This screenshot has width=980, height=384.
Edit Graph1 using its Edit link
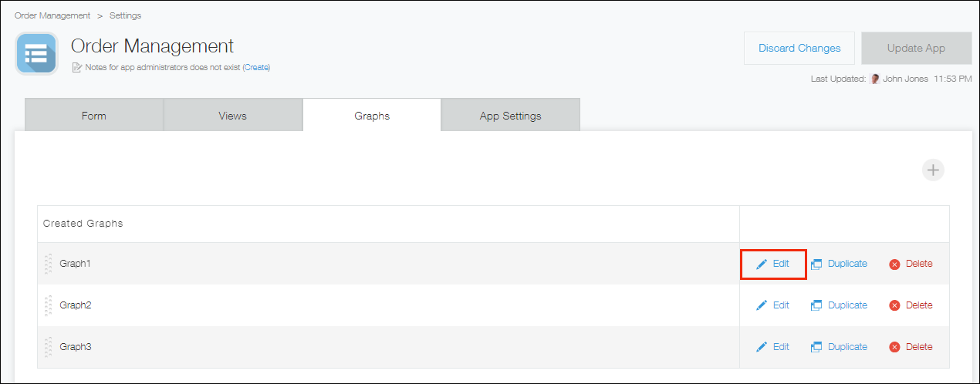pos(781,264)
